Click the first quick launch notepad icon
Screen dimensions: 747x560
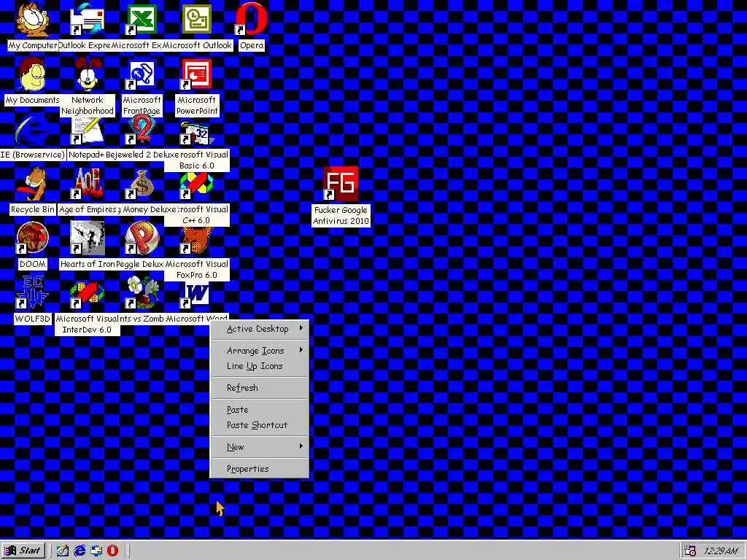point(63,551)
